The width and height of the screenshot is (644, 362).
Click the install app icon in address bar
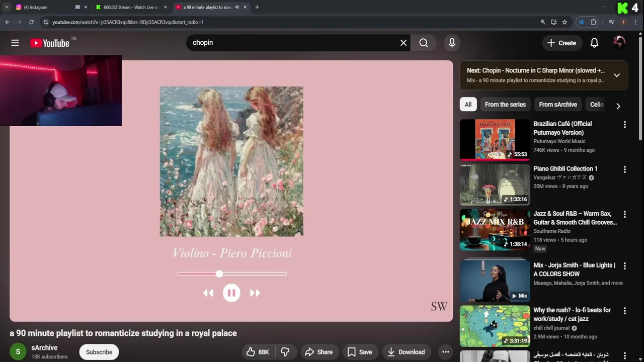point(554,22)
